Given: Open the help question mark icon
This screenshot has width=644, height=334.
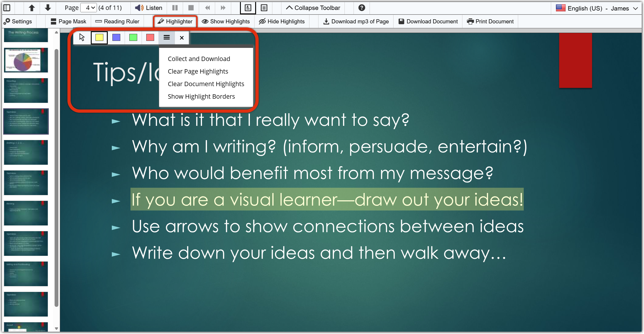Looking at the screenshot, I should pos(362,8).
